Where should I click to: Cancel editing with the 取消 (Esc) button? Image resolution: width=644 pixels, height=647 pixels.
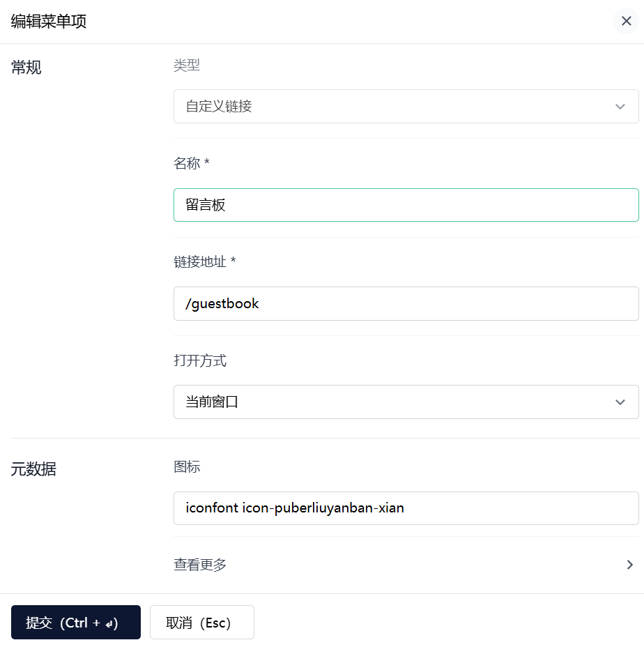[x=201, y=622]
